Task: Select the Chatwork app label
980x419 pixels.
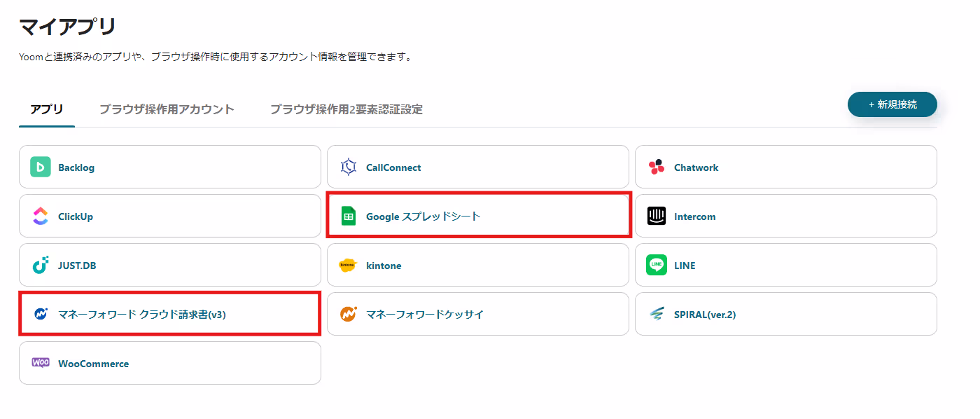Action: [x=696, y=167]
